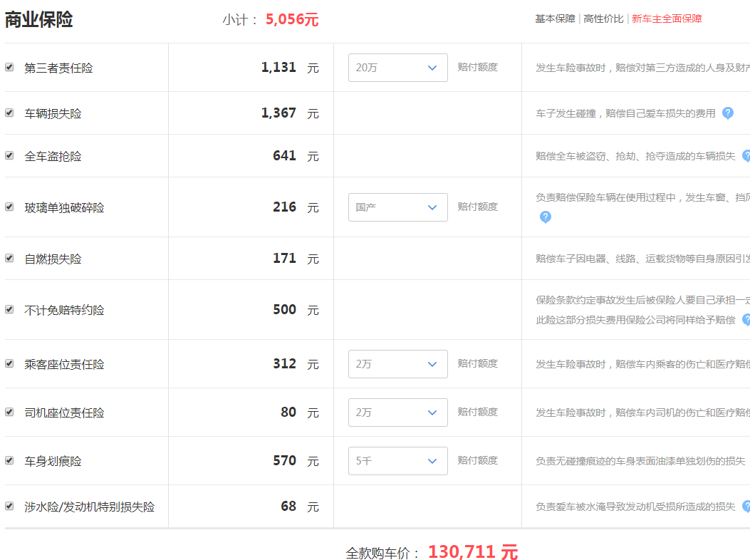Click the 312 price value

click(x=284, y=363)
